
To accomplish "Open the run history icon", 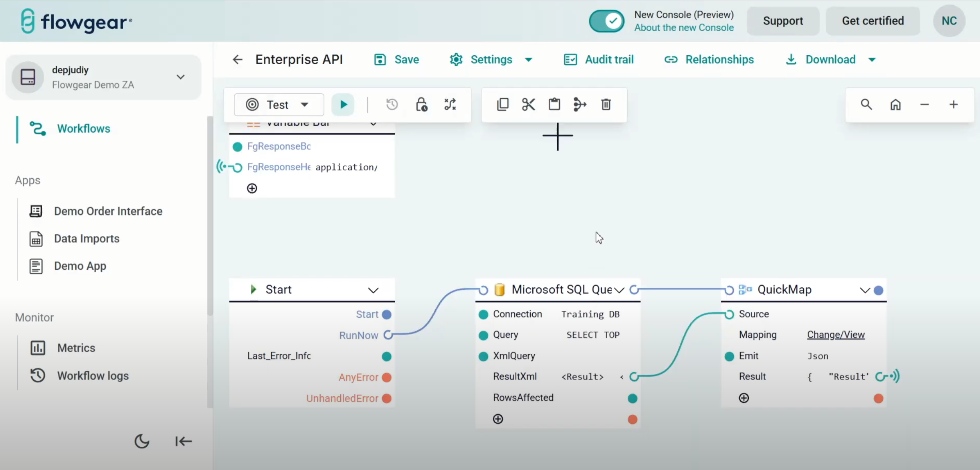I will click(x=392, y=105).
